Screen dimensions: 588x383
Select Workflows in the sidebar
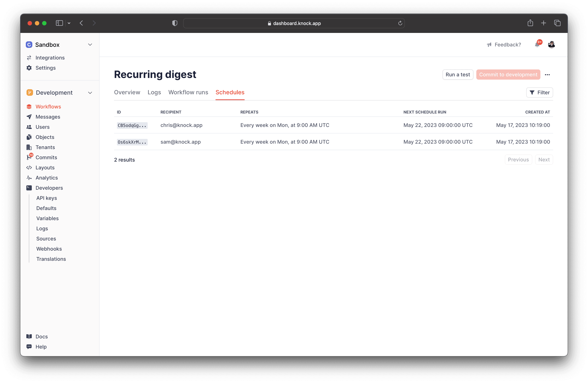(48, 106)
